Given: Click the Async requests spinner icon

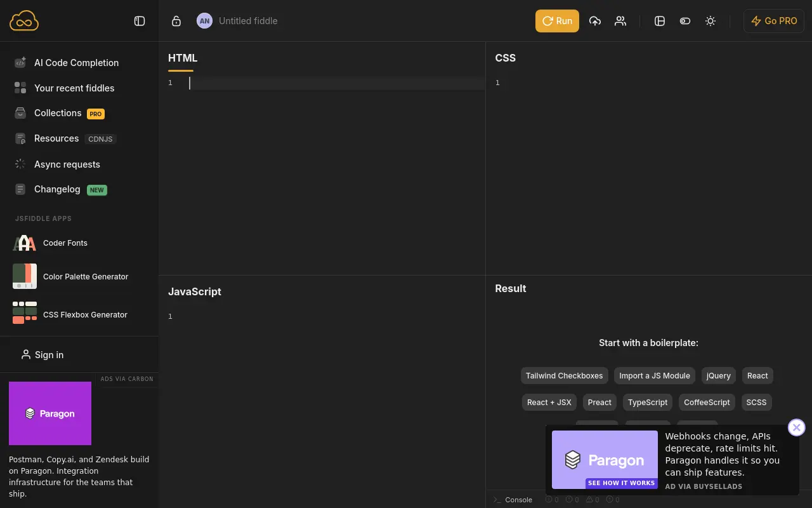Looking at the screenshot, I should coord(20,164).
